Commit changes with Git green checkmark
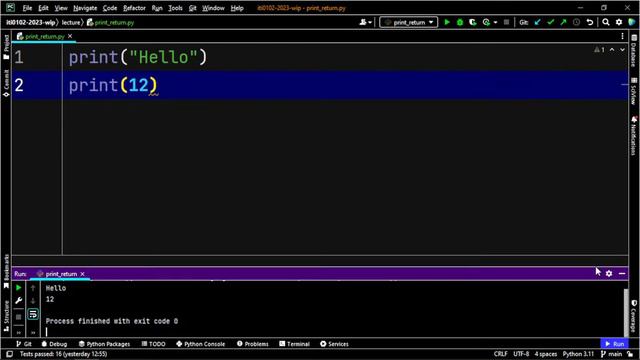 pyautogui.click(x=551, y=22)
